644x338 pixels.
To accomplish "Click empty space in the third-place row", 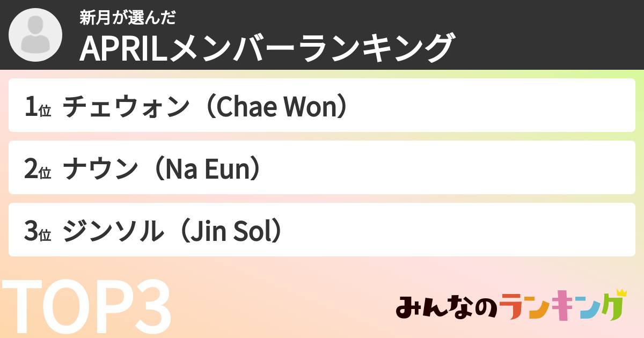I will coord(456,230).
